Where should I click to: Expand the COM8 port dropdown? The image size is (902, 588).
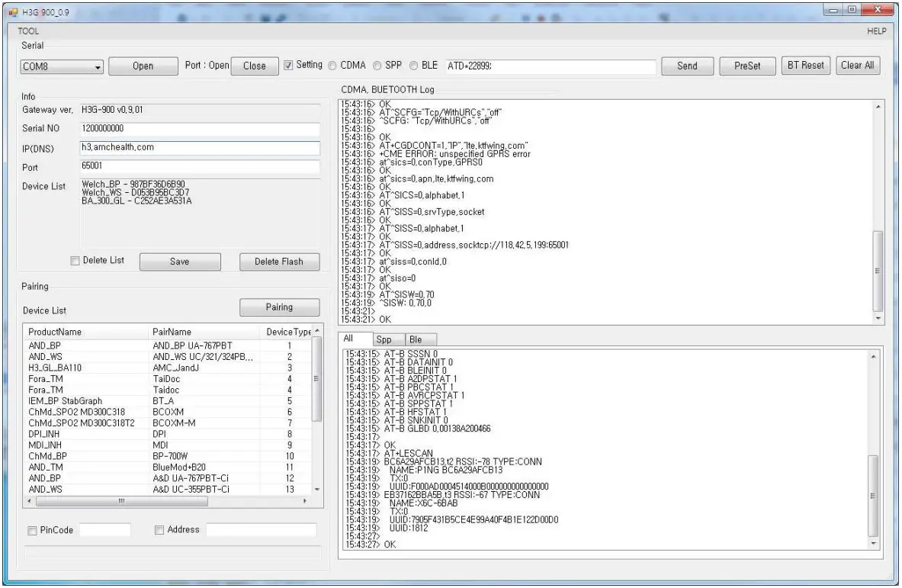[98, 66]
